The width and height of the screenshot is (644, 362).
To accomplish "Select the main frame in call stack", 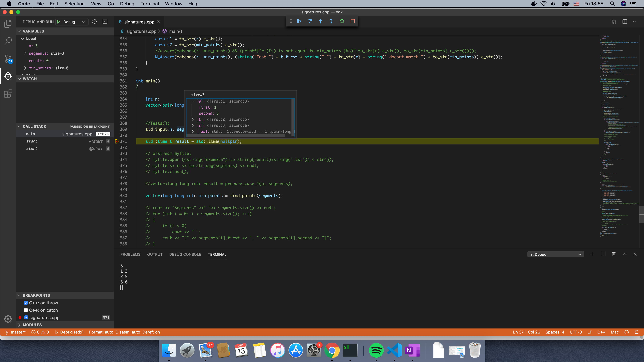I will [31, 134].
